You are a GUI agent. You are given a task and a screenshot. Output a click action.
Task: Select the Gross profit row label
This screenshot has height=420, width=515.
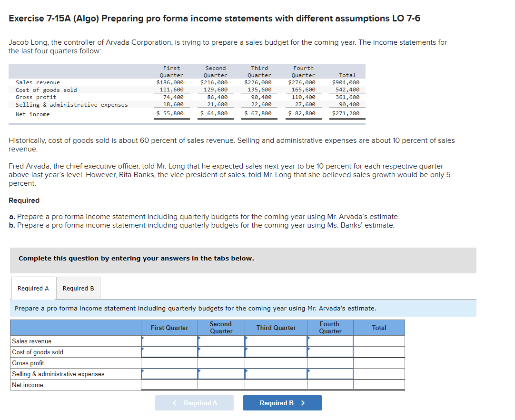tap(29, 363)
